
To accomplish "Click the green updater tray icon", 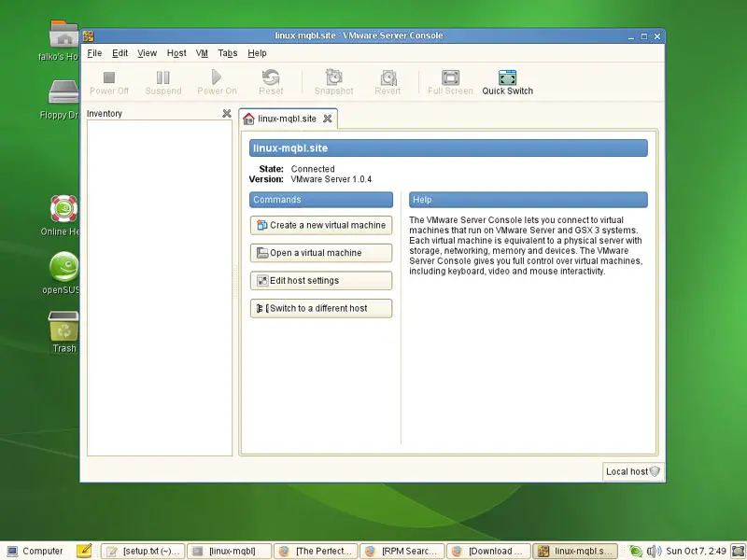I will point(636,551).
